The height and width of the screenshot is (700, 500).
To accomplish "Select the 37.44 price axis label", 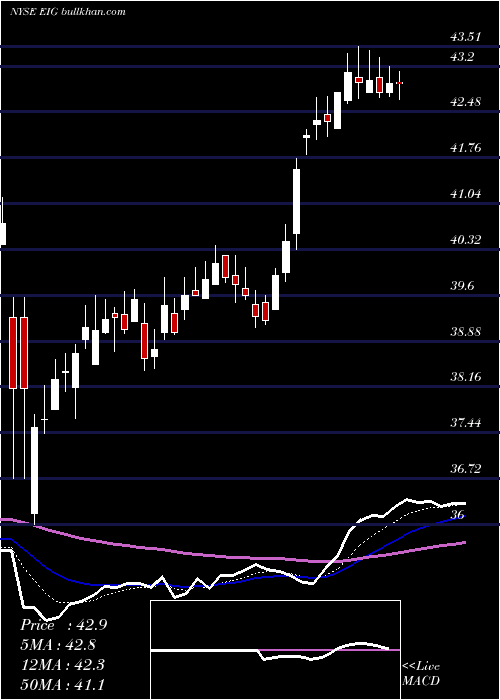I will click(466, 423).
